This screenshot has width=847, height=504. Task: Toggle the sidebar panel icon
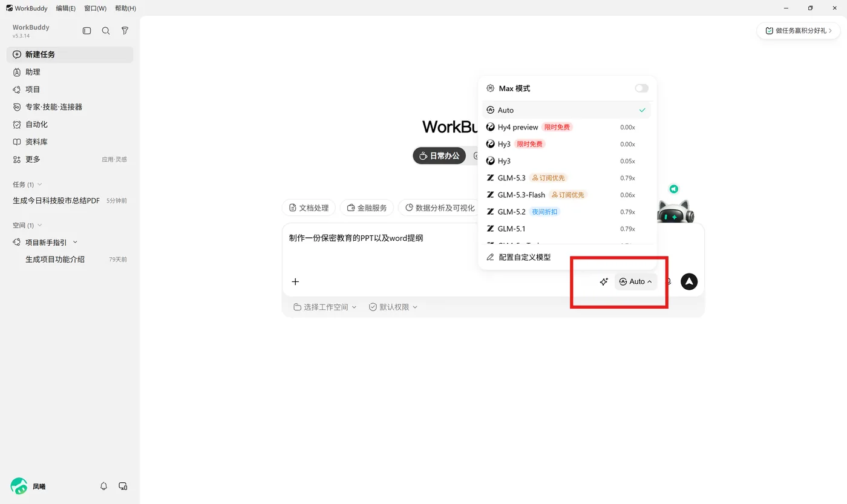tap(87, 31)
